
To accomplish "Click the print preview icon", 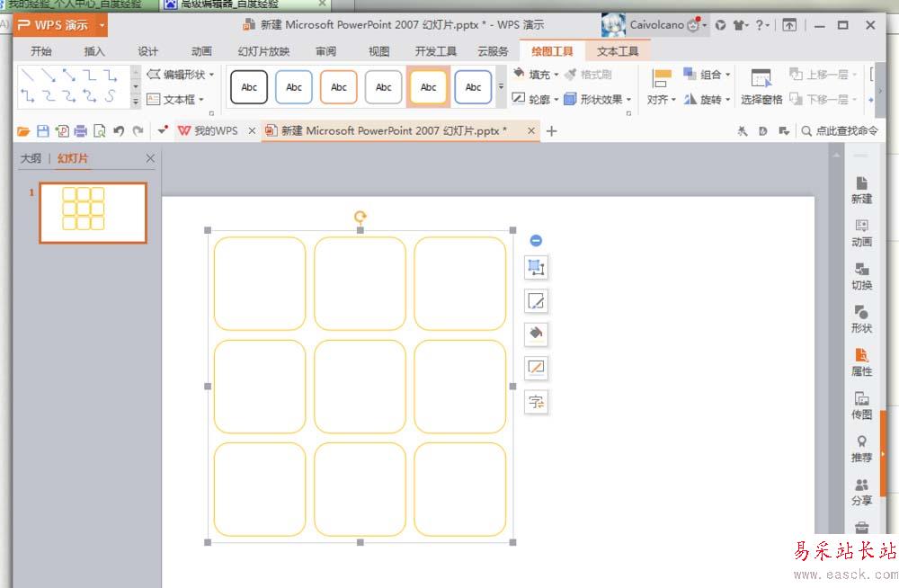I will click(99, 131).
